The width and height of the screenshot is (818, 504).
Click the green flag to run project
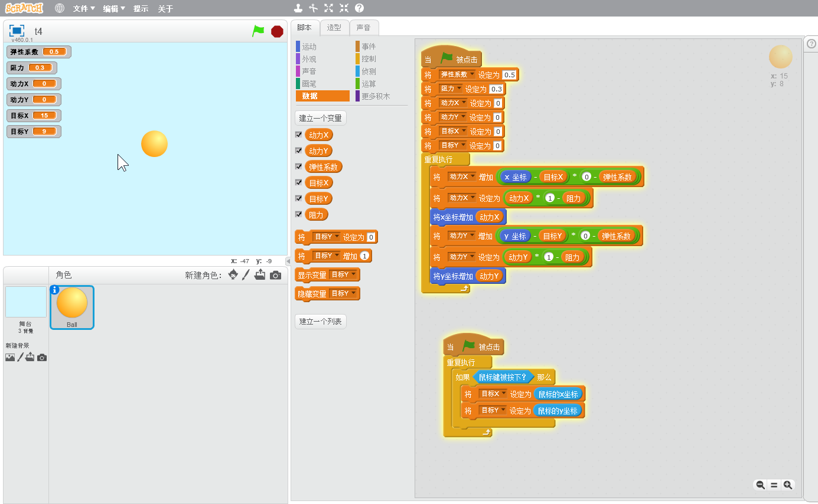point(258,31)
